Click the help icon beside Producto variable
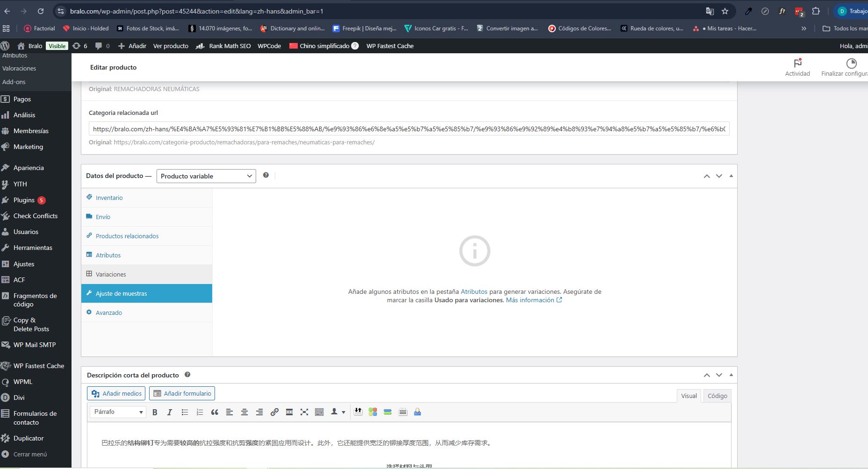The image size is (868, 469). click(x=266, y=175)
